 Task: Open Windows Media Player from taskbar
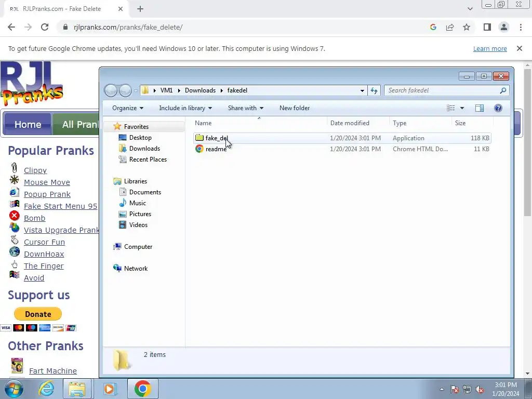point(109,389)
